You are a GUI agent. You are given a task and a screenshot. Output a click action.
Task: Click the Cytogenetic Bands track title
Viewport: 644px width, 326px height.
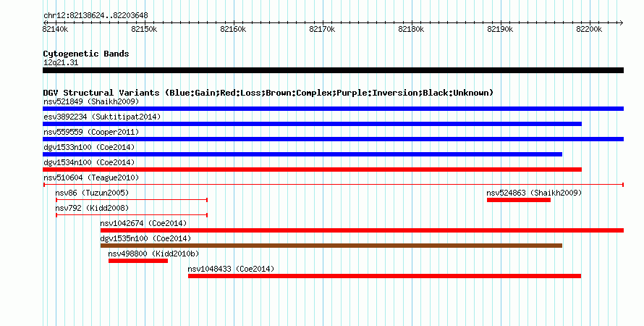pos(86,54)
